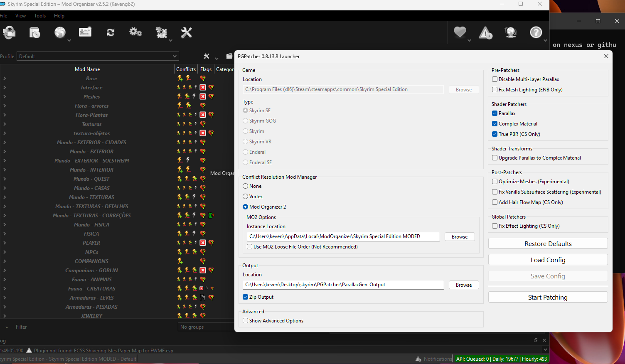
Task: Open the File menu
Action: click(x=4, y=16)
